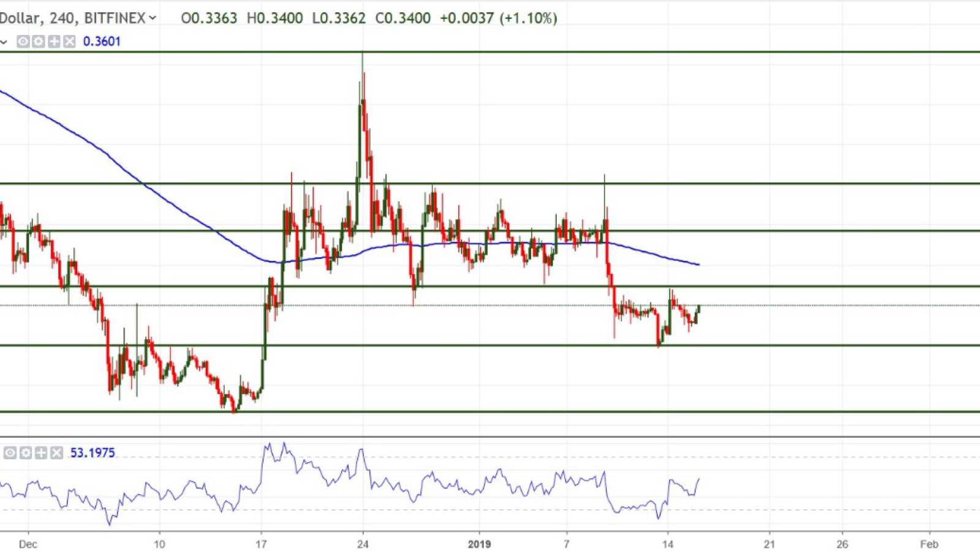This screenshot has width=980, height=551.
Task: Click the 7 date label on time axis
Action: point(567,544)
